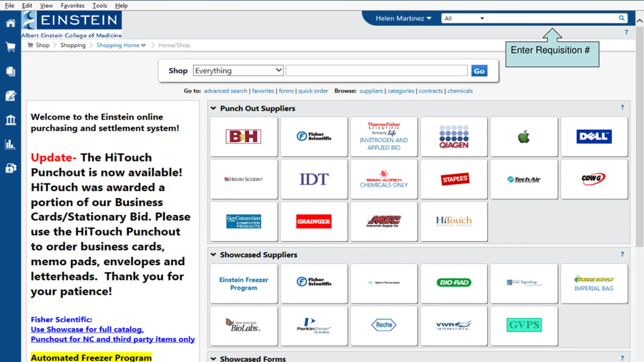This screenshot has width=644, height=362.
Task: Browse by categories link
Action: (x=401, y=91)
